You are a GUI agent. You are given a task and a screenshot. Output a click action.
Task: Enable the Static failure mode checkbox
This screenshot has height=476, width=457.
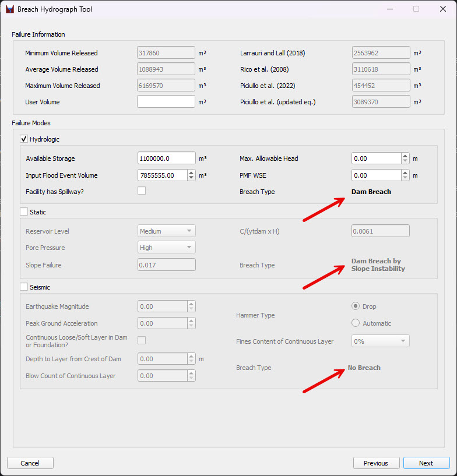24,212
